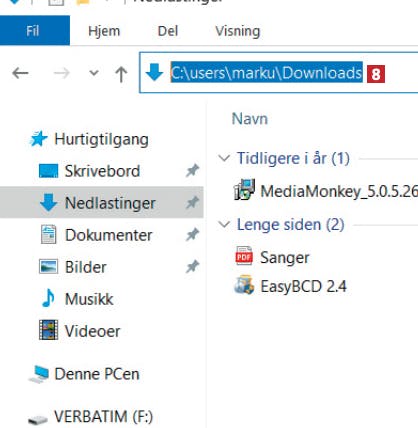Viewport: 418px width, 428px height.
Task: Click the Musikk note icon
Action: 48,298
